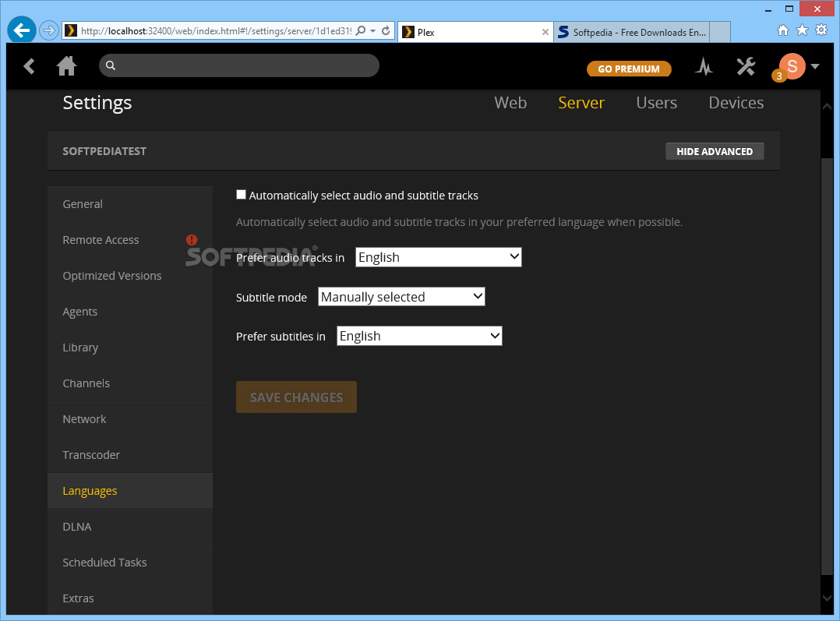Open Transcoder settings
The width and height of the screenshot is (840, 621).
[x=130, y=456]
